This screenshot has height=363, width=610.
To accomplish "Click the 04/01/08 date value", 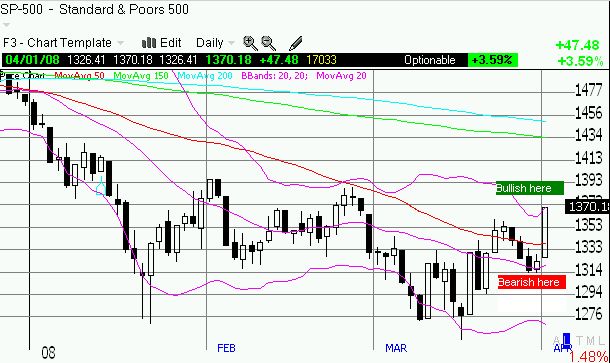I will point(33,60).
